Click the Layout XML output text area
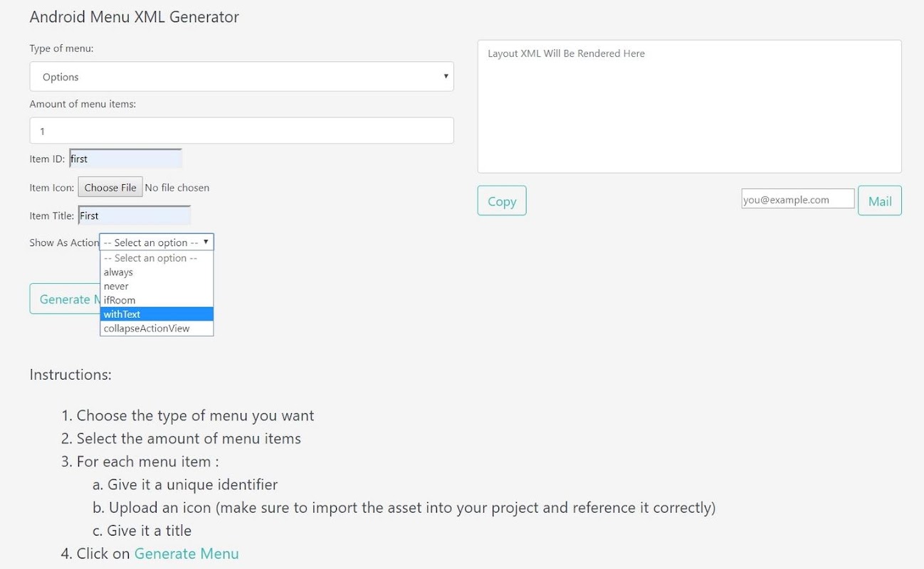 pyautogui.click(x=689, y=107)
